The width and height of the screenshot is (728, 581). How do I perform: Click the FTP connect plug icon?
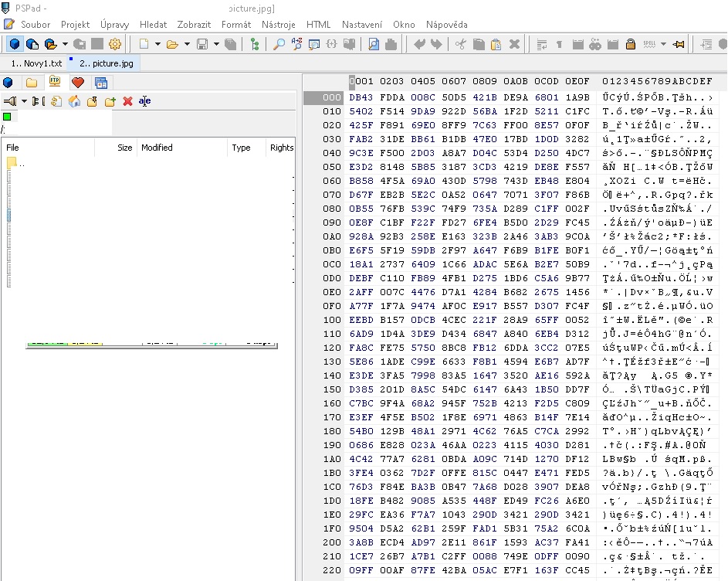tap(10, 101)
